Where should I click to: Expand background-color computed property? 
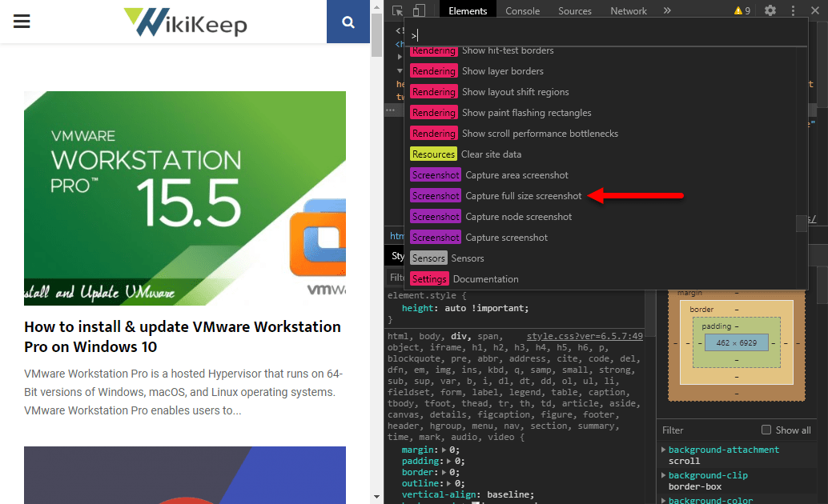[x=663, y=500]
